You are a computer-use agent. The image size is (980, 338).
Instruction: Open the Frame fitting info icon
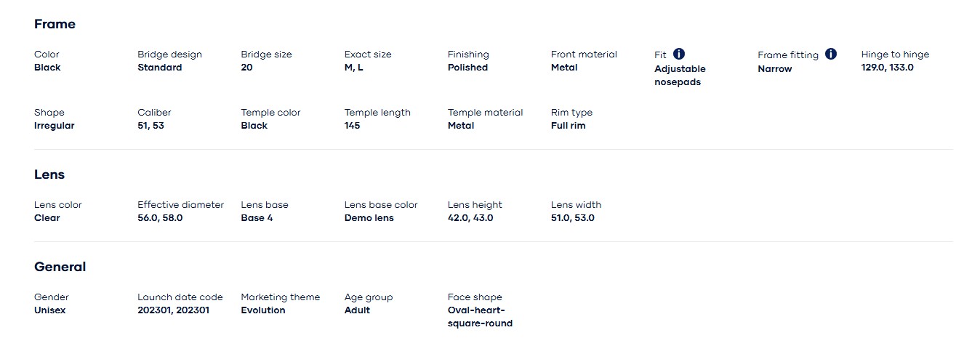coord(831,54)
